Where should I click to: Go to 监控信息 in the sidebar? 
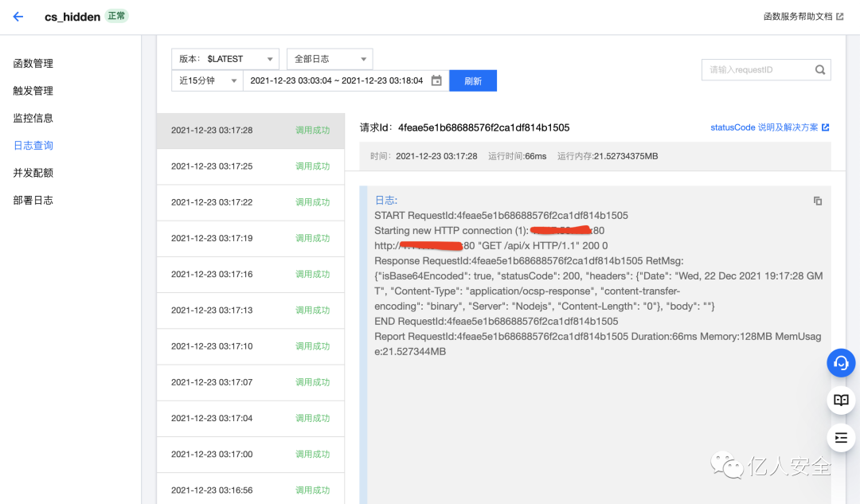pyautogui.click(x=33, y=118)
